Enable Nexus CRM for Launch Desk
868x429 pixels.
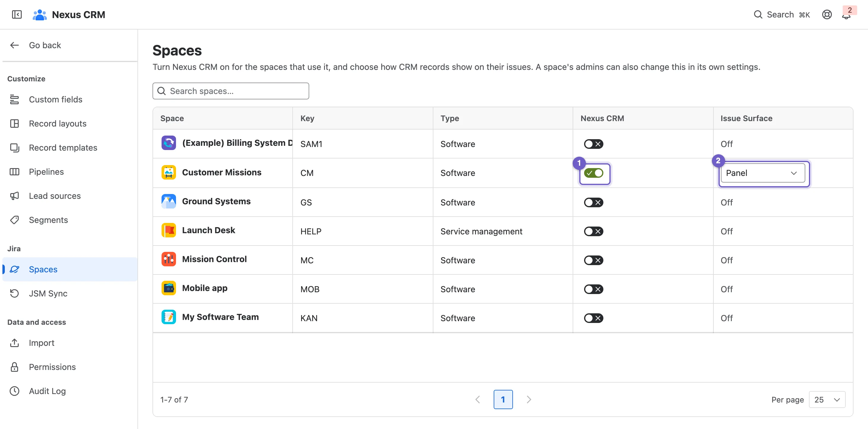[x=593, y=231]
